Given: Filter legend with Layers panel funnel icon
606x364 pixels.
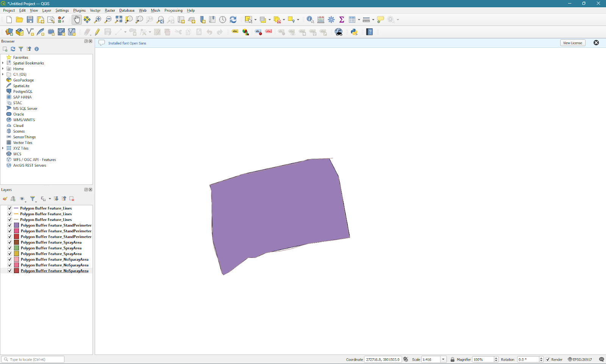Looking at the screenshot, I should point(33,199).
